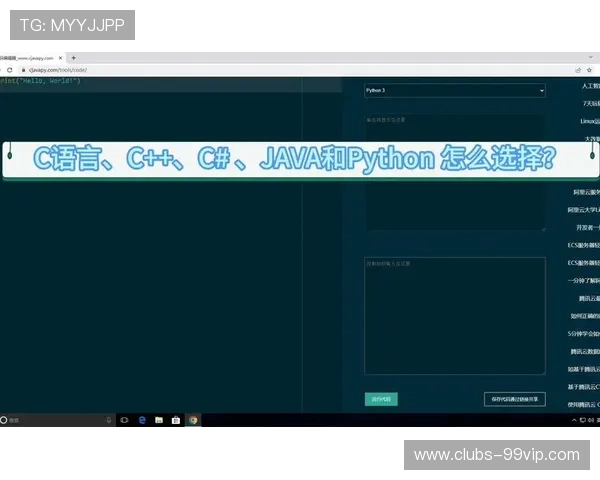Click the share page icon

[x=578, y=70]
